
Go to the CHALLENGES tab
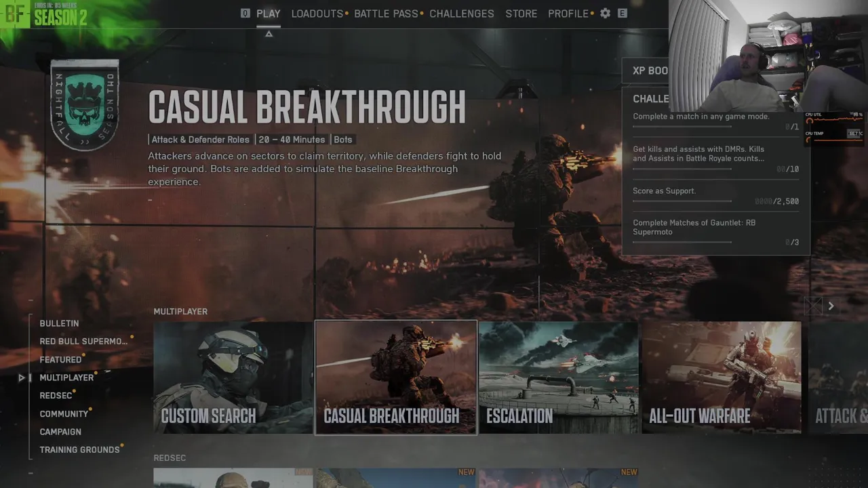tap(462, 14)
